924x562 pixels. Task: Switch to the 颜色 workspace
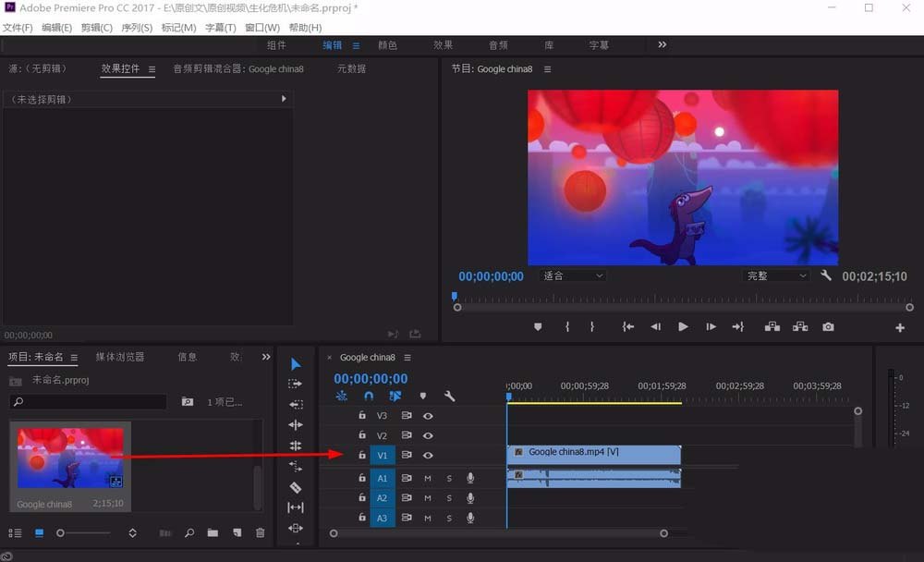pos(387,44)
